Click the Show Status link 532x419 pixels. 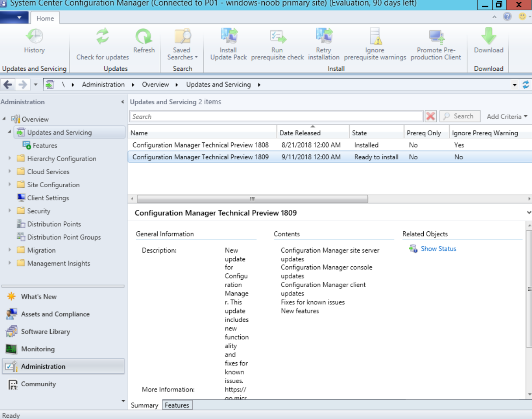pyautogui.click(x=438, y=249)
